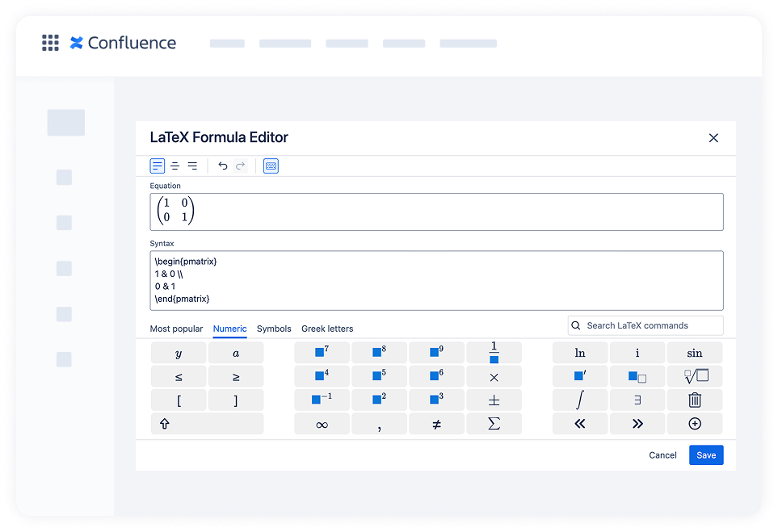Switch to the Most popular tab

click(x=176, y=329)
